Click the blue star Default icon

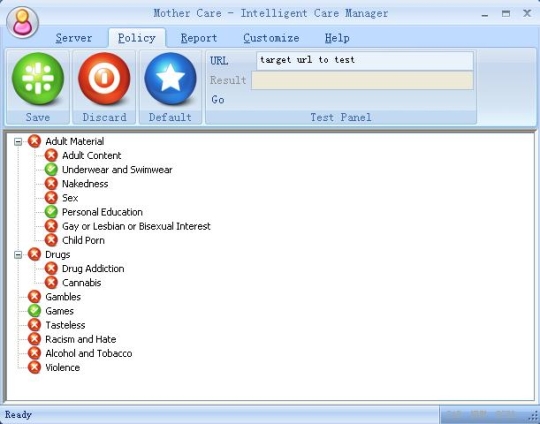(170, 79)
